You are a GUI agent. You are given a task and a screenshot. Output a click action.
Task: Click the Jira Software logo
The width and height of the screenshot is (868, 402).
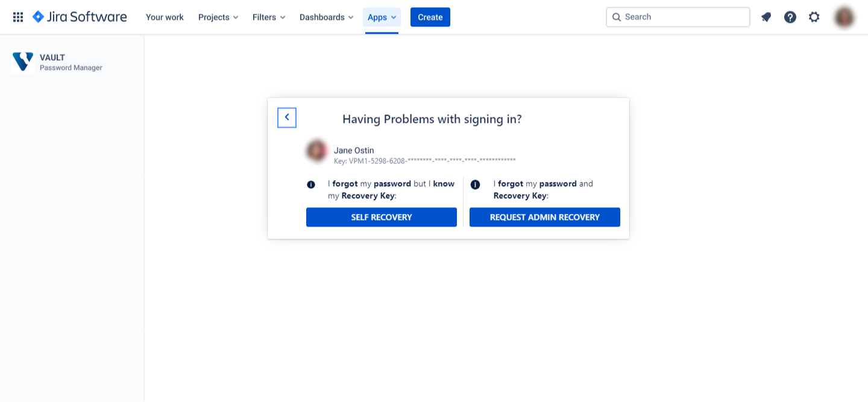[x=80, y=17]
